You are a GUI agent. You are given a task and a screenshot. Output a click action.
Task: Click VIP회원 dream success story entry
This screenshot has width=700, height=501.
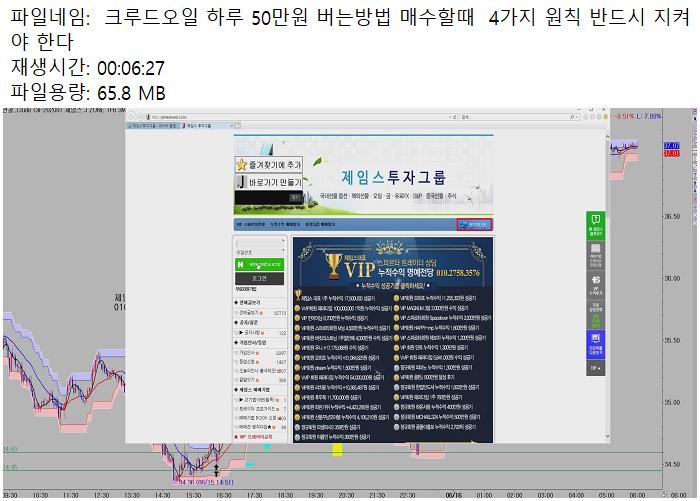pyautogui.click(x=333, y=367)
